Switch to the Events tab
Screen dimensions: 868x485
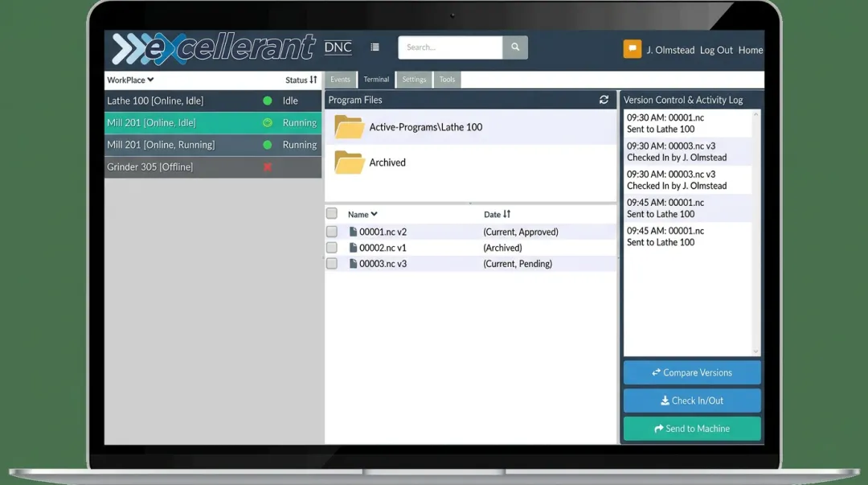point(340,80)
